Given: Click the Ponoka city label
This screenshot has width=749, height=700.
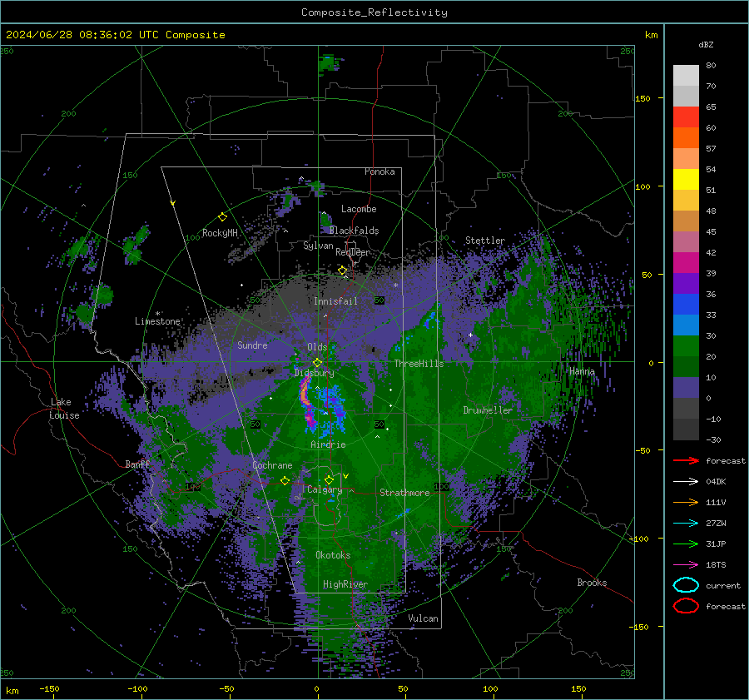Looking at the screenshot, I should [379, 171].
